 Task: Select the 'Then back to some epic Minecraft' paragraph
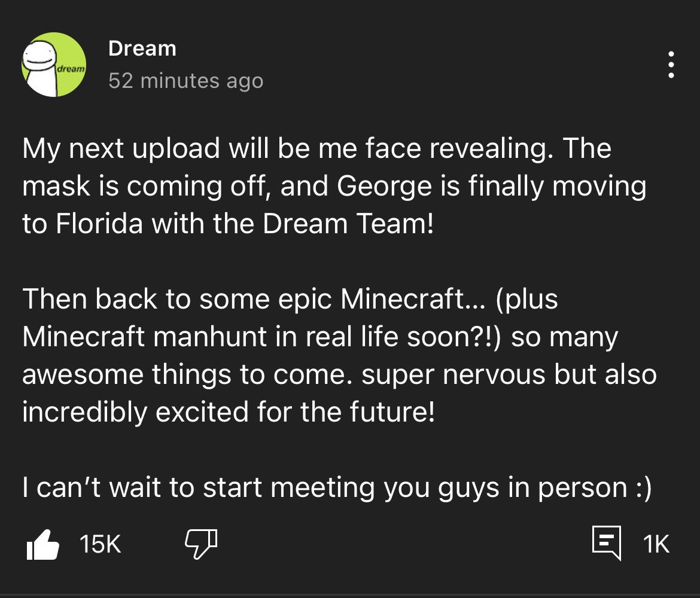[339, 355]
